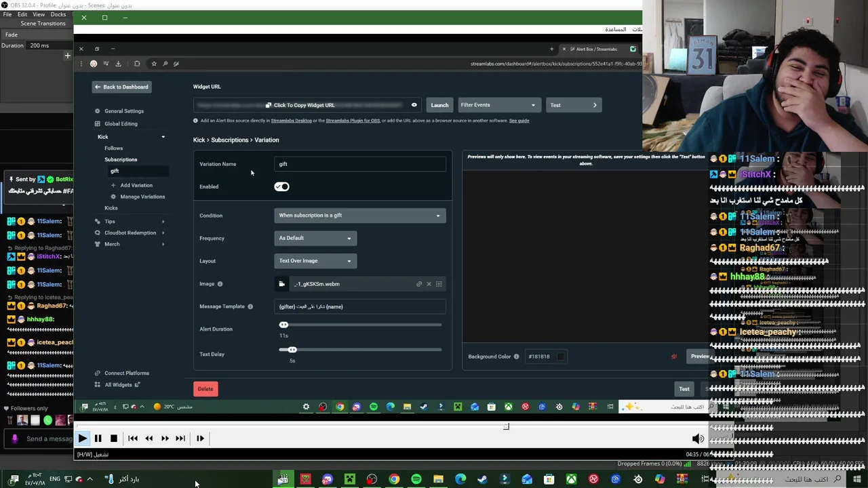Open OBS View menu
Viewport: 868px width, 488px height.
click(x=39, y=14)
